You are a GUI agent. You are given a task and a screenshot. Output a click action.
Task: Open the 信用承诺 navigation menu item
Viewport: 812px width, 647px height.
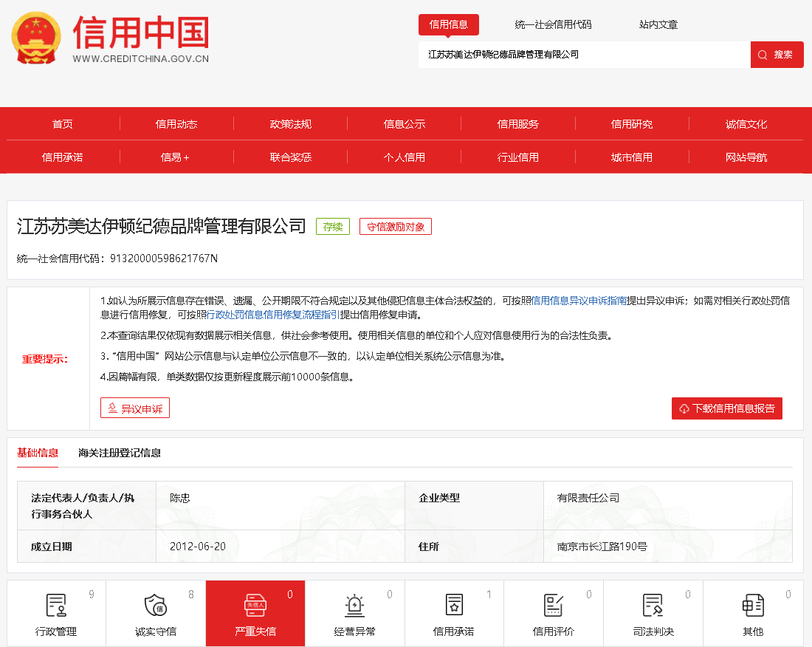62,157
